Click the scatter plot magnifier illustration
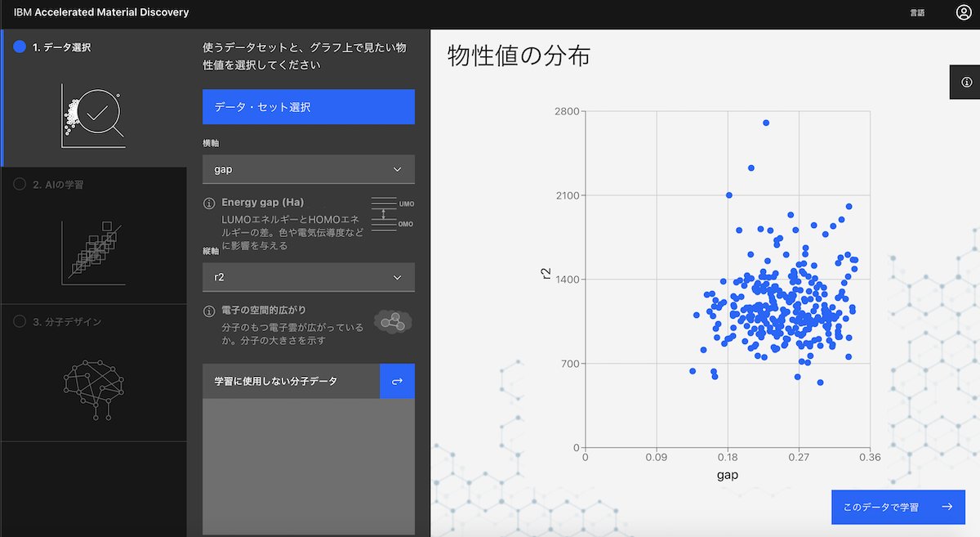Screen dimensions: 980x537 click(x=93, y=117)
